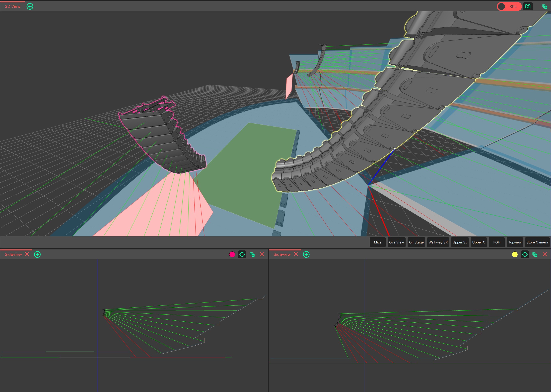Viewport: 551px width, 392px height.
Task: Click crosshair target icon in right Sideview panel
Action: click(525, 254)
